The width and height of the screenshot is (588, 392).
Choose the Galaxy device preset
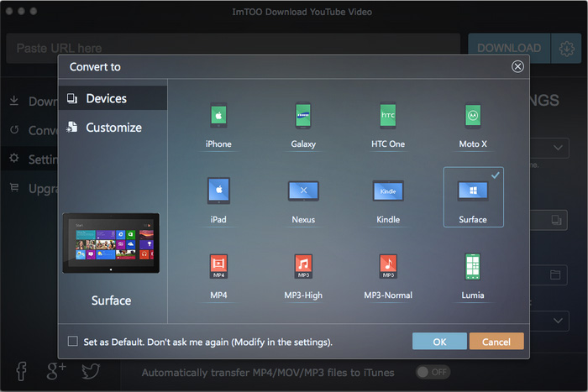303,125
